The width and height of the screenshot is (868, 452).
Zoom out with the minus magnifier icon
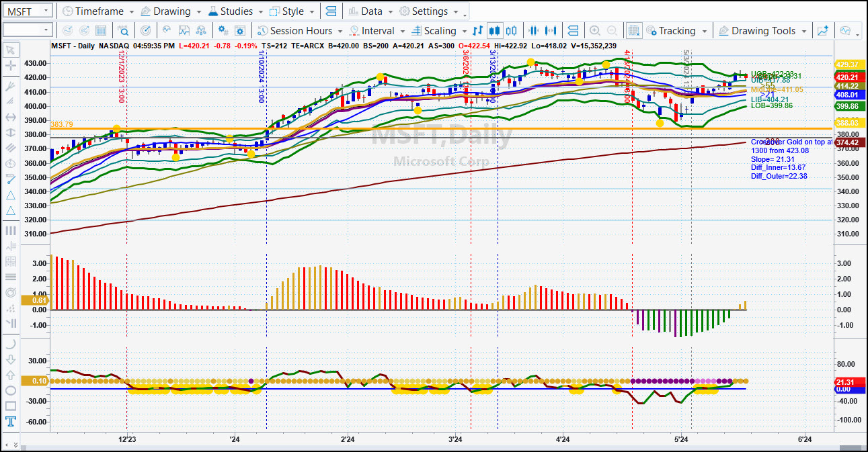click(x=612, y=31)
